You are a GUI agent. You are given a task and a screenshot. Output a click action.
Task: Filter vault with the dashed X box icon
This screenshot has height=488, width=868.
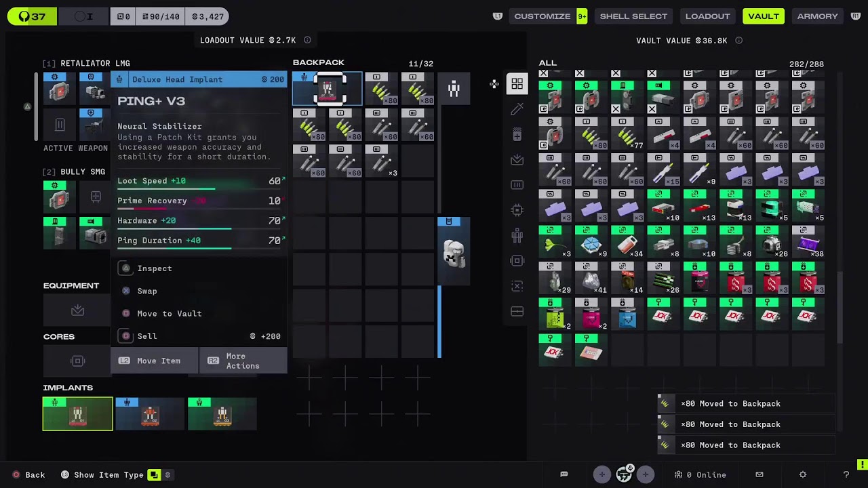[517, 286]
